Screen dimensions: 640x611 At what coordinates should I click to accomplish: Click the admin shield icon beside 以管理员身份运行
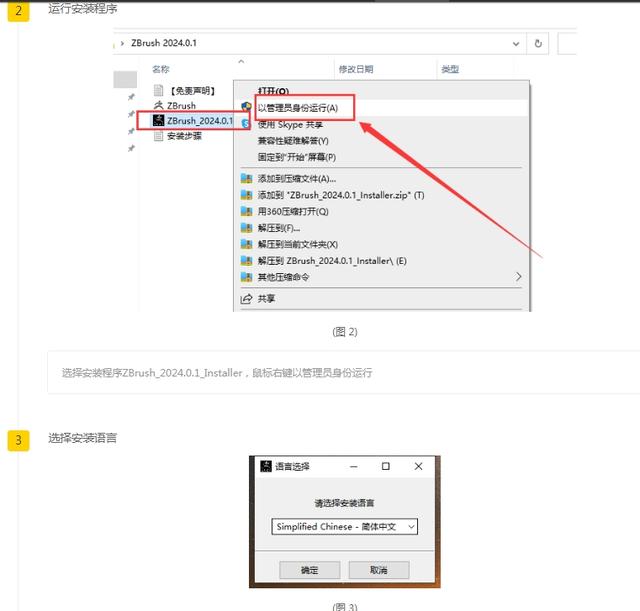[x=246, y=107]
